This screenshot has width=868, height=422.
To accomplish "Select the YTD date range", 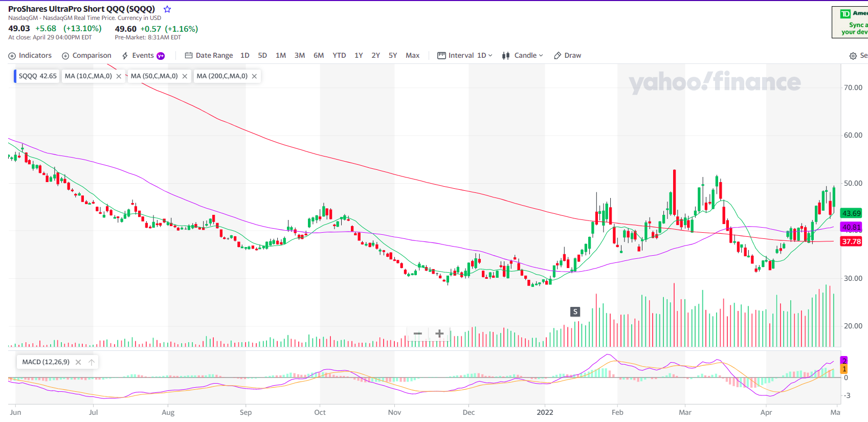I will [339, 55].
